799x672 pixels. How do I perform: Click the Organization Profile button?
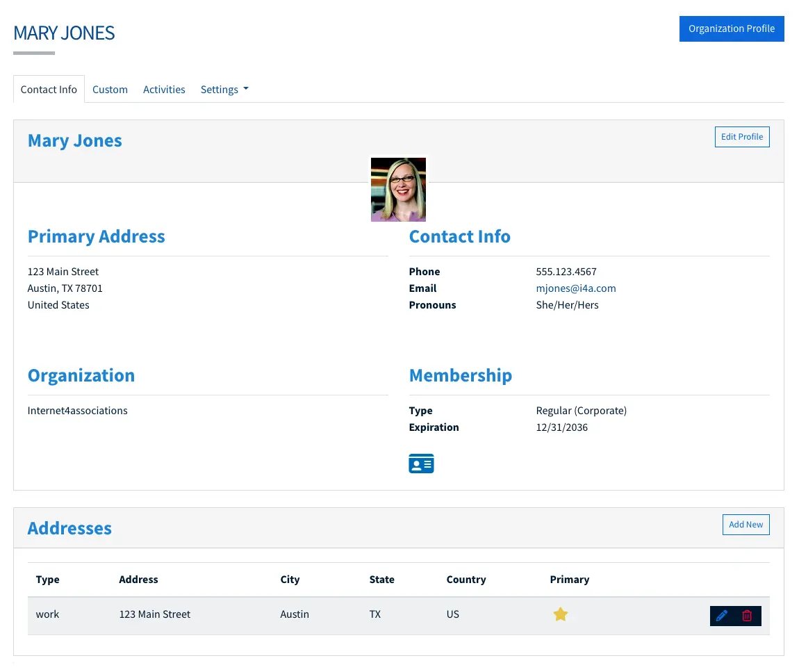click(732, 28)
